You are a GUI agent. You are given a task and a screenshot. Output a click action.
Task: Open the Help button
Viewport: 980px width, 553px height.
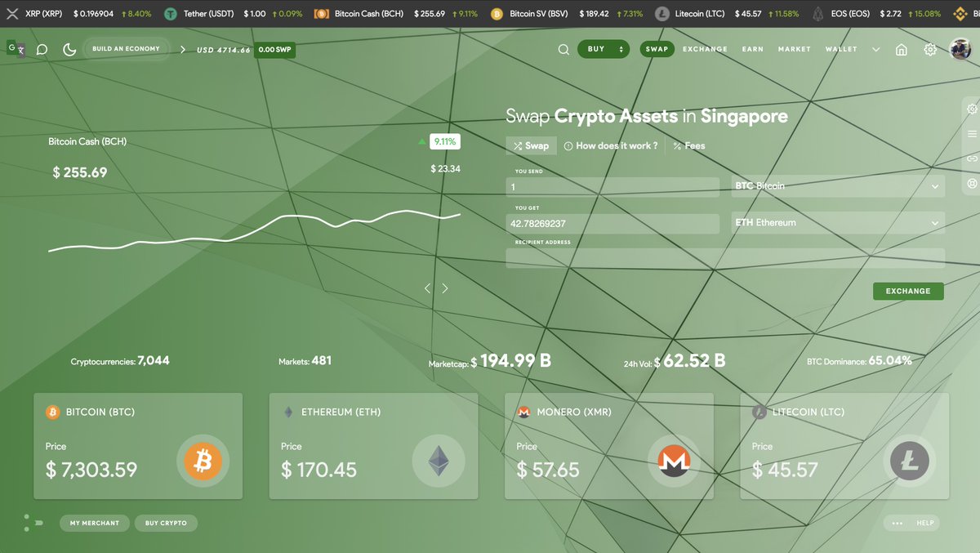(x=911, y=523)
